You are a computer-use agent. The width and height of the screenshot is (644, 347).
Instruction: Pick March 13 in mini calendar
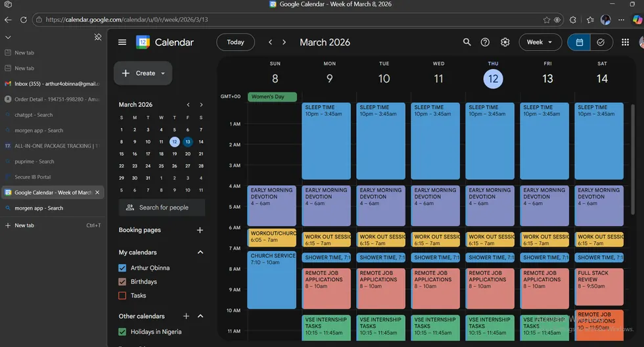[x=188, y=142]
